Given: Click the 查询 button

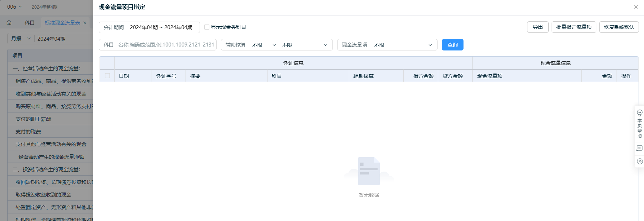Looking at the screenshot, I should coord(452,45).
